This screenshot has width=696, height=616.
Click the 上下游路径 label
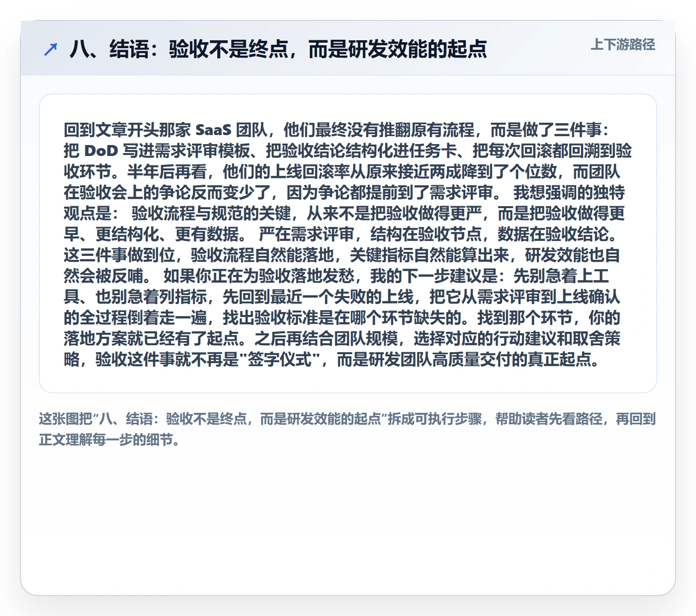[623, 45]
